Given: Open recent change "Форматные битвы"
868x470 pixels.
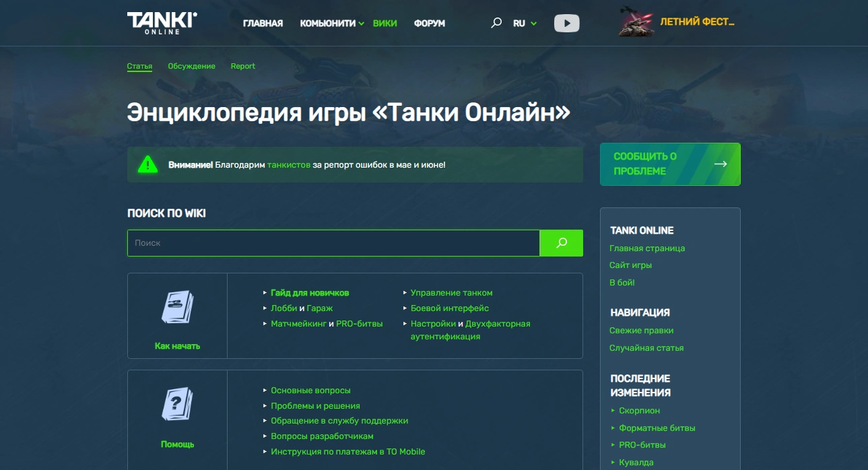Looking at the screenshot, I should pos(657,428).
